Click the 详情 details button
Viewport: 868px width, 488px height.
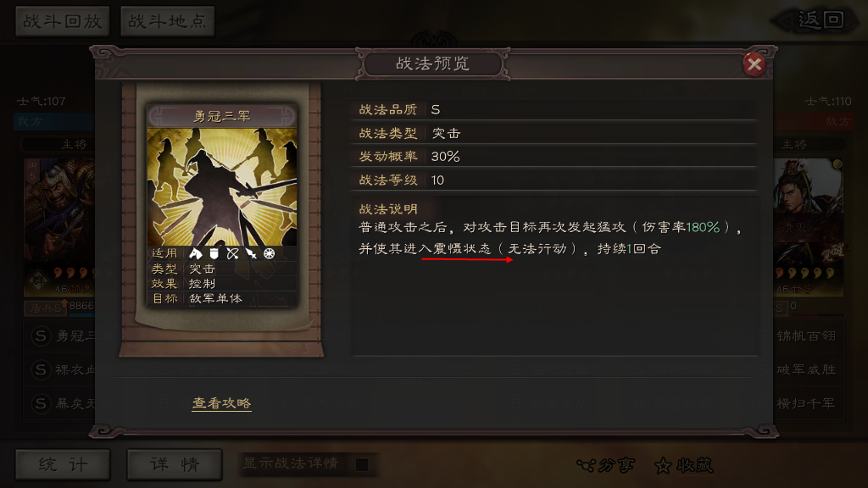coord(175,464)
